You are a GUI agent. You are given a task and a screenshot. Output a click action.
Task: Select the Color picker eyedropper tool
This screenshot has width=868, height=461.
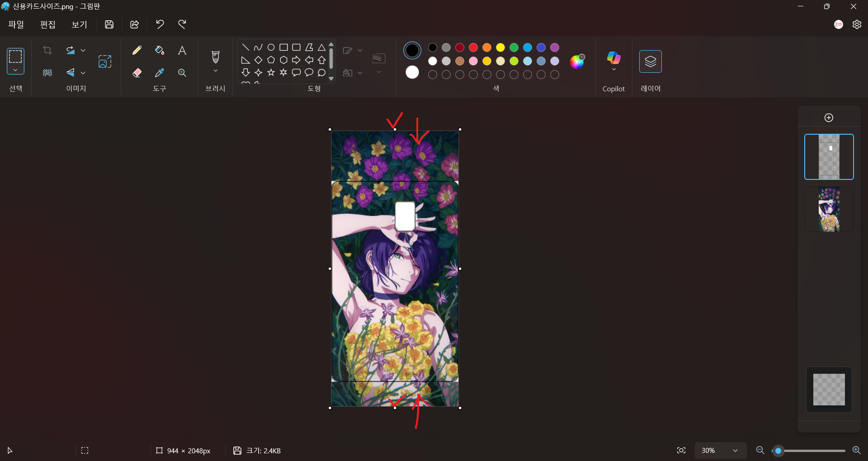(160, 73)
